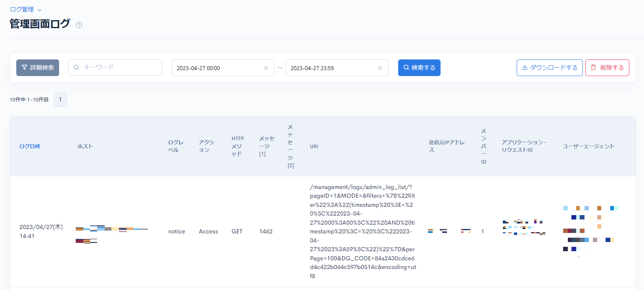Click the ホスト column header

coord(85,146)
